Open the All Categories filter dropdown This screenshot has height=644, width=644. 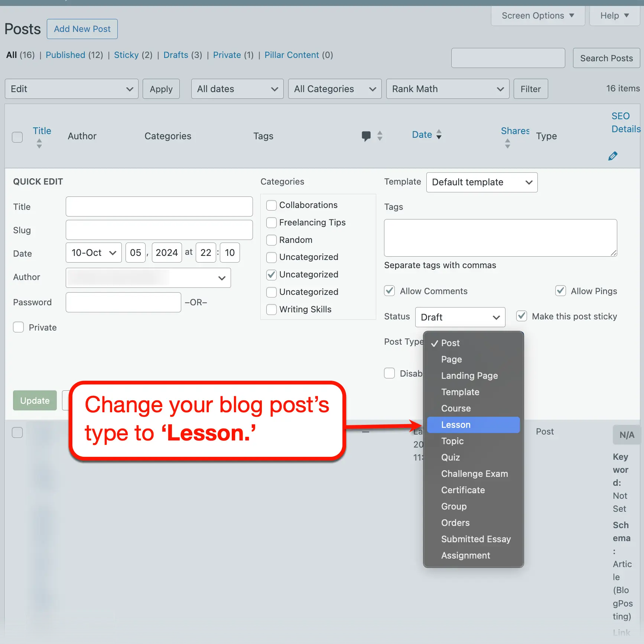tap(334, 89)
